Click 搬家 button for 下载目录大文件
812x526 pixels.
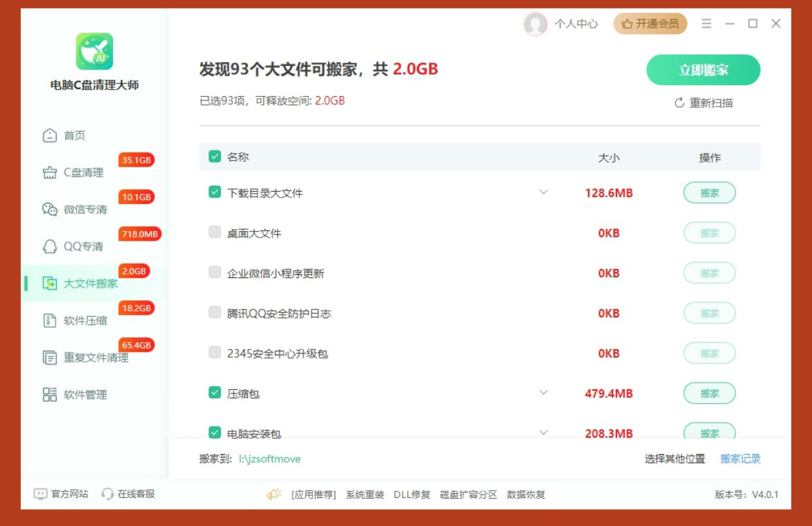pyautogui.click(x=709, y=193)
